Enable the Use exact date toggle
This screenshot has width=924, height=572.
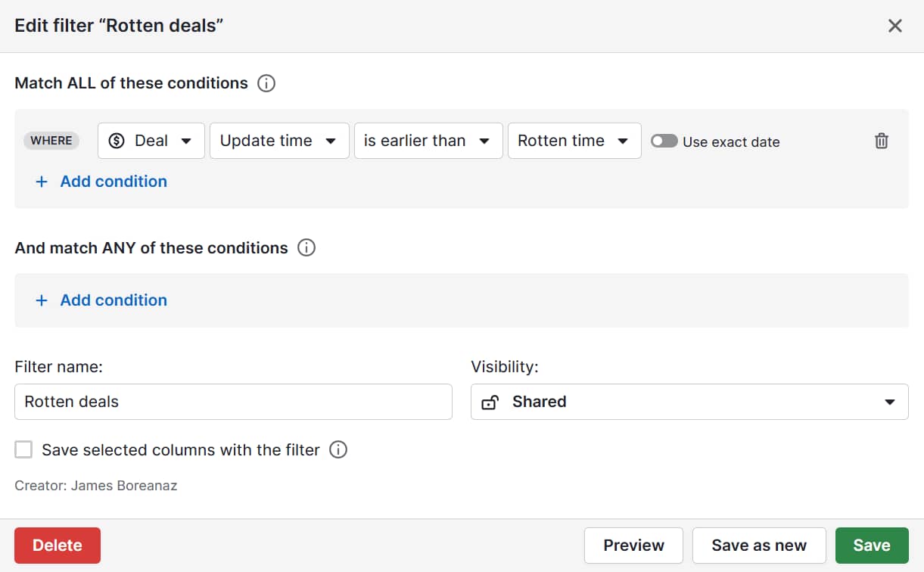click(x=664, y=141)
